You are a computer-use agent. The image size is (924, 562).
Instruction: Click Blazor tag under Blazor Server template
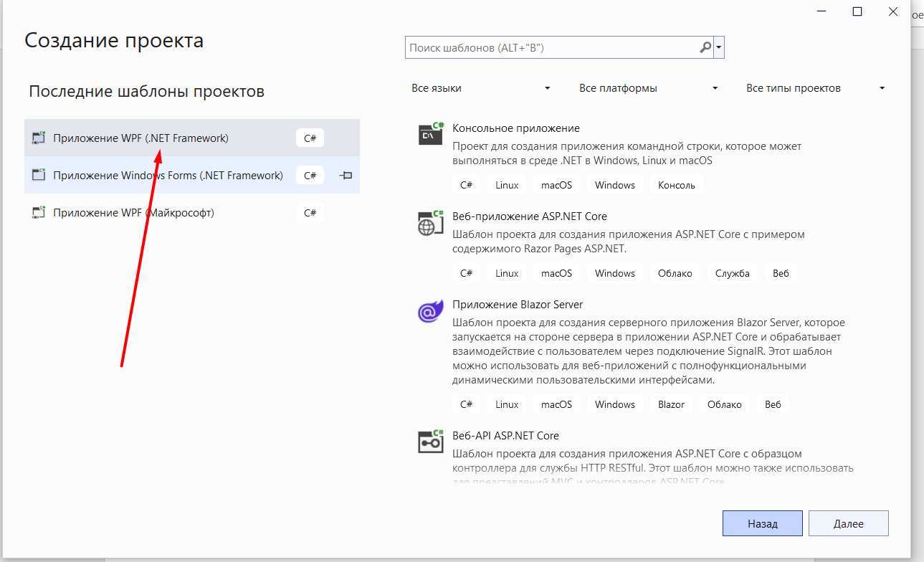click(672, 404)
